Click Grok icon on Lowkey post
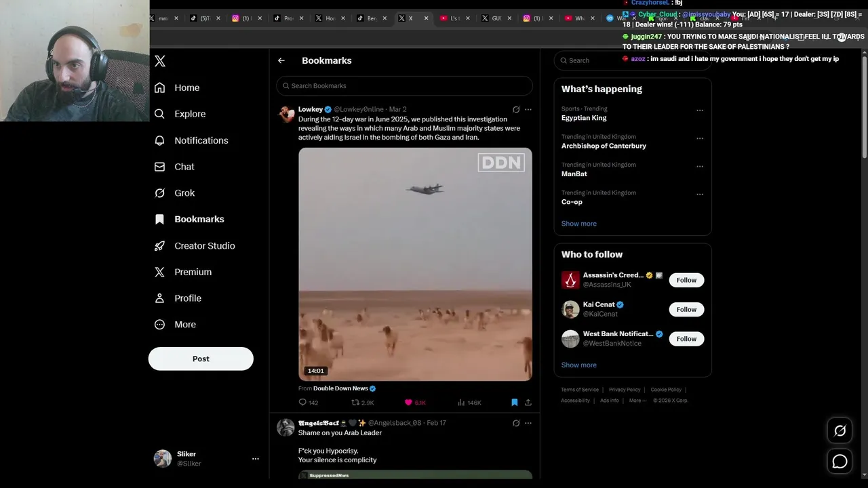This screenshot has width=868, height=488. pyautogui.click(x=516, y=109)
